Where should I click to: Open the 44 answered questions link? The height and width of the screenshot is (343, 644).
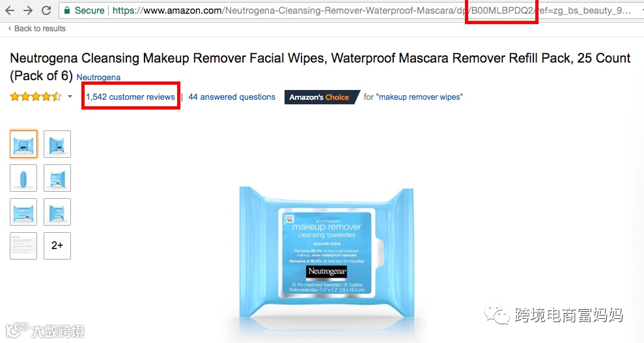pos(232,97)
